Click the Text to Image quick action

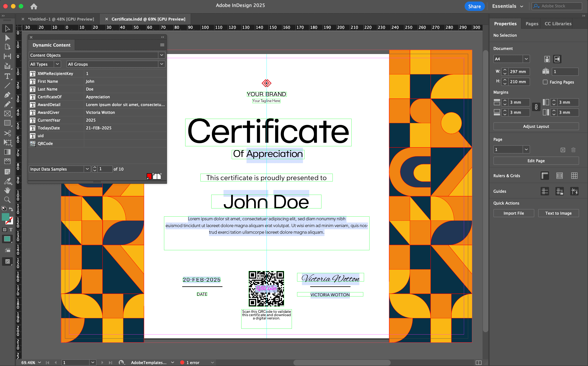tap(558, 213)
